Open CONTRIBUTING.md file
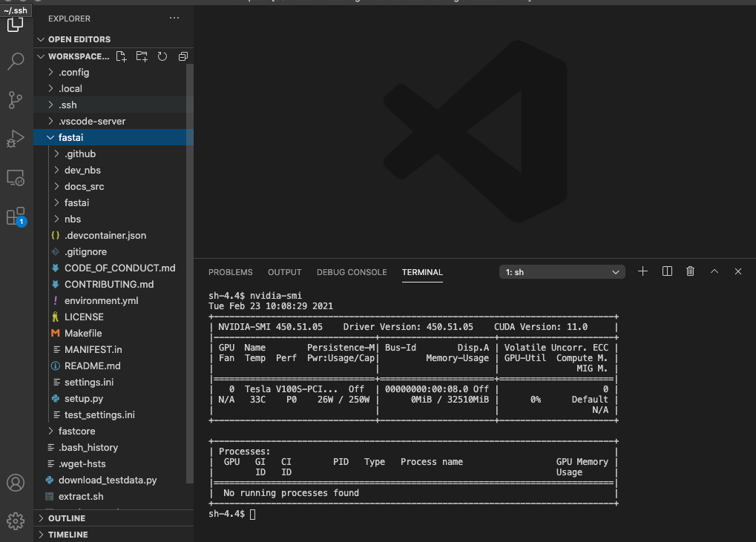The width and height of the screenshot is (756, 542). point(114,285)
